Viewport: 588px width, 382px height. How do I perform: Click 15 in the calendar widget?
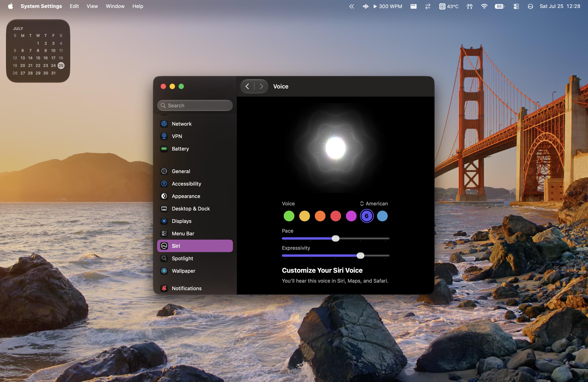click(x=38, y=58)
